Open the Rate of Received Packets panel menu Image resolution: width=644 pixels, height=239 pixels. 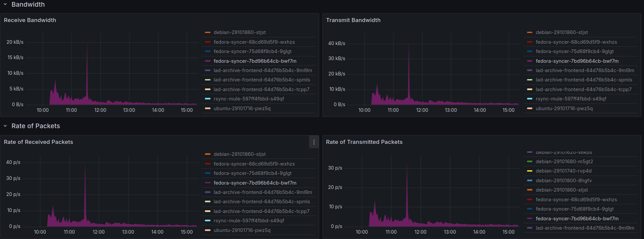[314, 142]
